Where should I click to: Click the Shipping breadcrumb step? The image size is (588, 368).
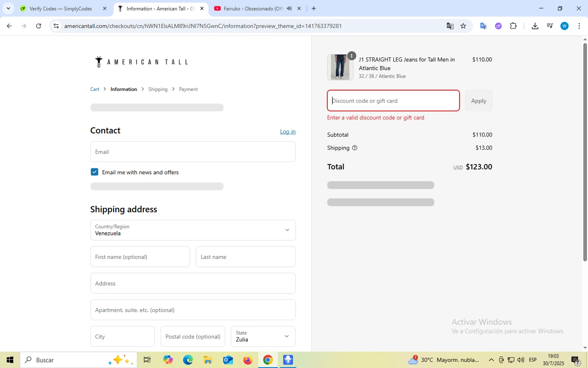point(158,89)
